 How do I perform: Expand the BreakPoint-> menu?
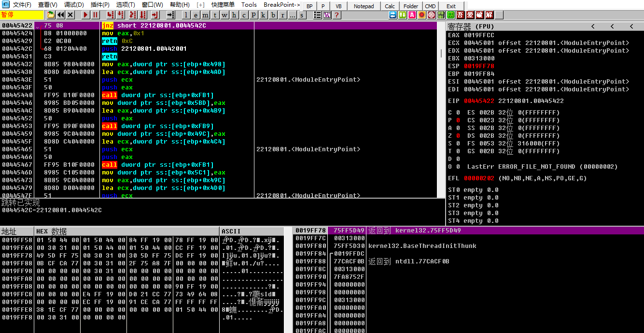(281, 5)
